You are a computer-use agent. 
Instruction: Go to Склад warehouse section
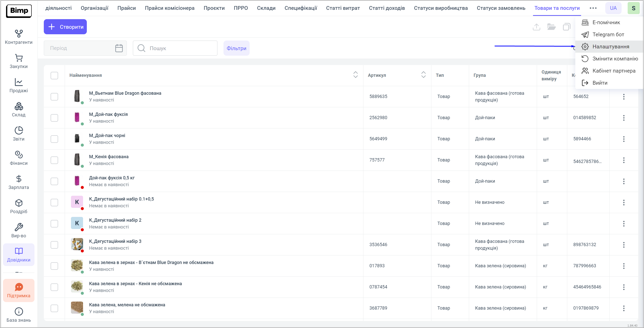19,110
